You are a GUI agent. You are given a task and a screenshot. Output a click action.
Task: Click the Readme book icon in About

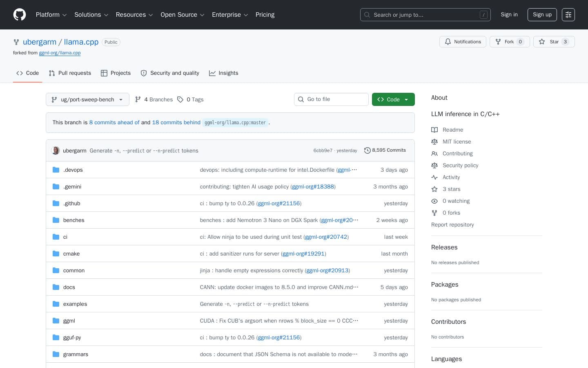click(434, 130)
